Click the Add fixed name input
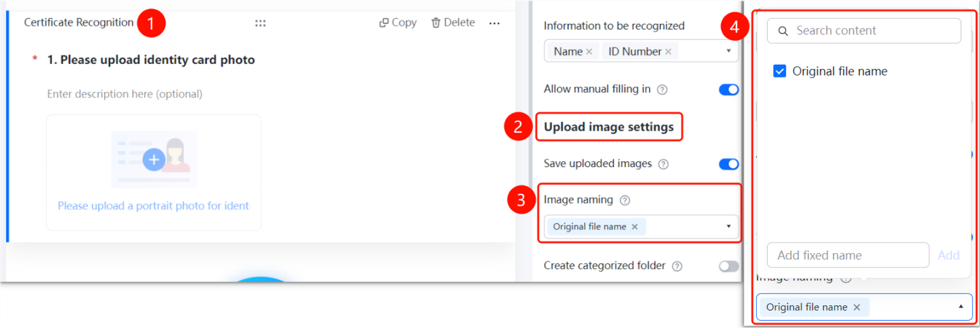The image size is (980, 328). point(847,255)
